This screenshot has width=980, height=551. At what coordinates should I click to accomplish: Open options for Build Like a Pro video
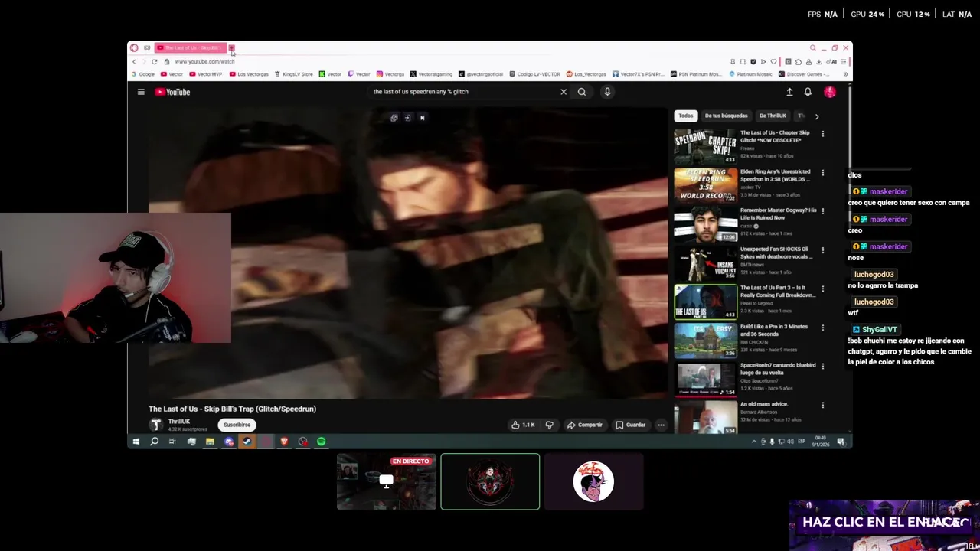(823, 328)
